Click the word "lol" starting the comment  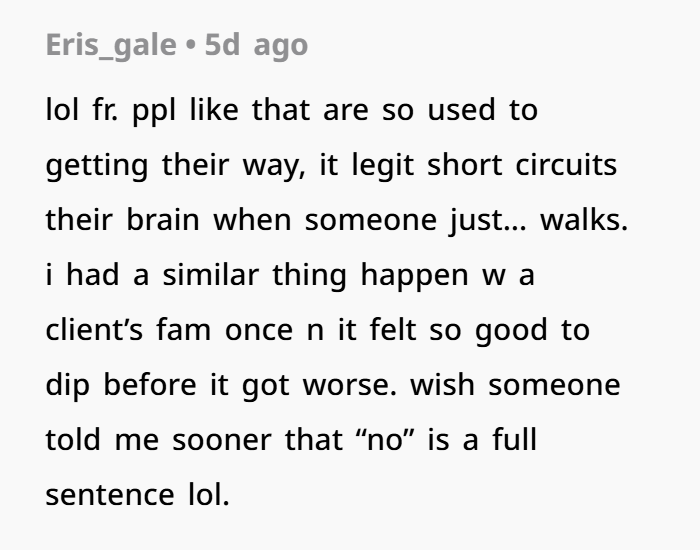[62, 110]
